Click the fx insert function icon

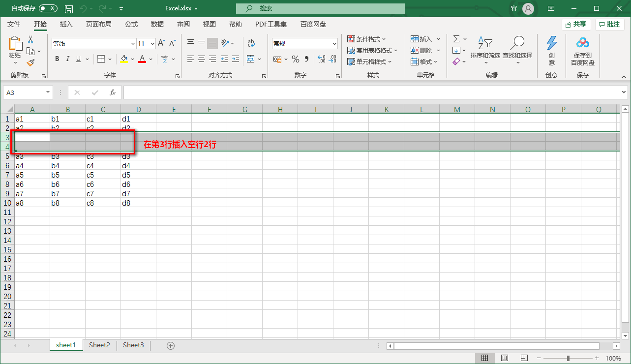[113, 92]
